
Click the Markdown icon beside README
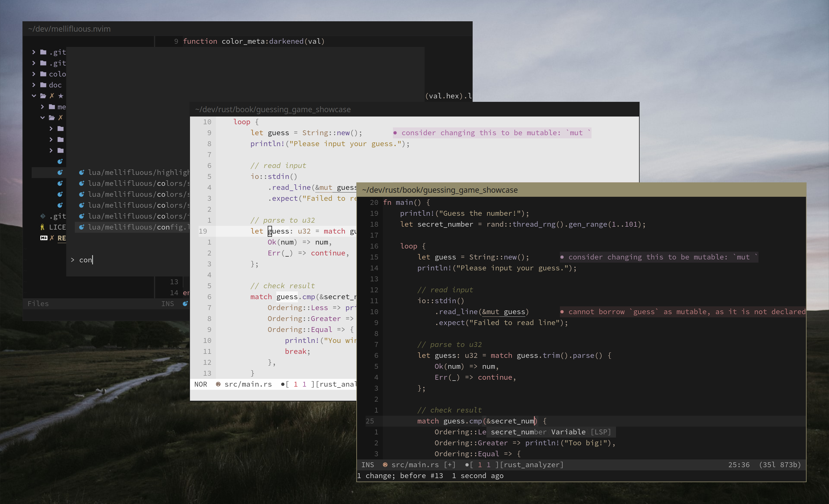[44, 238]
